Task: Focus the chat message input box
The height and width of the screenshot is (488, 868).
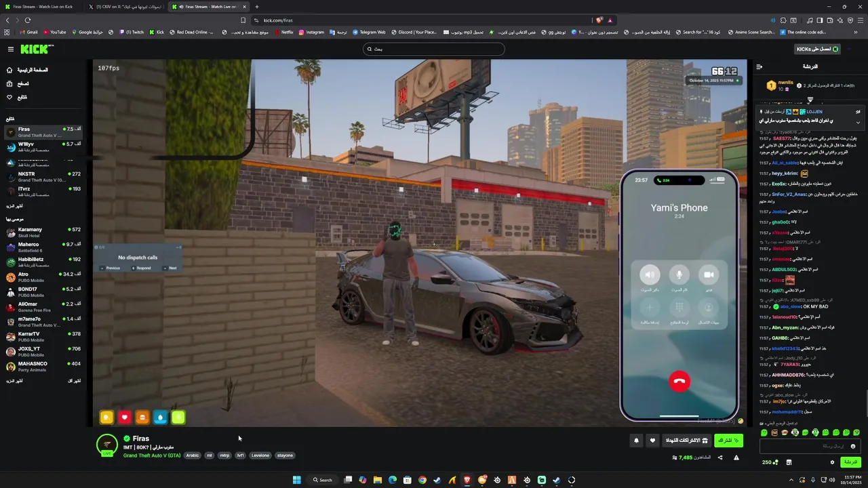Action: pyautogui.click(x=809, y=446)
